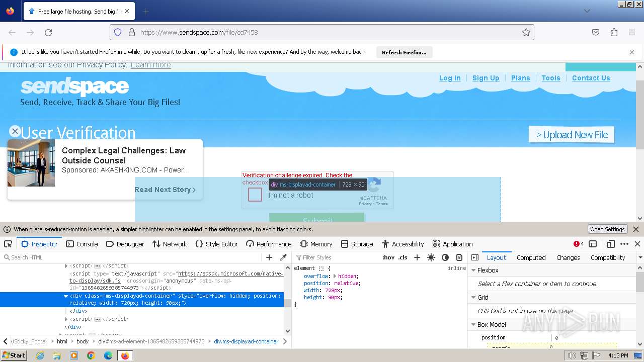Viewport: 644px width, 362px height.
Task: Check the I'm not a robot checkbox
Action: [255, 195]
